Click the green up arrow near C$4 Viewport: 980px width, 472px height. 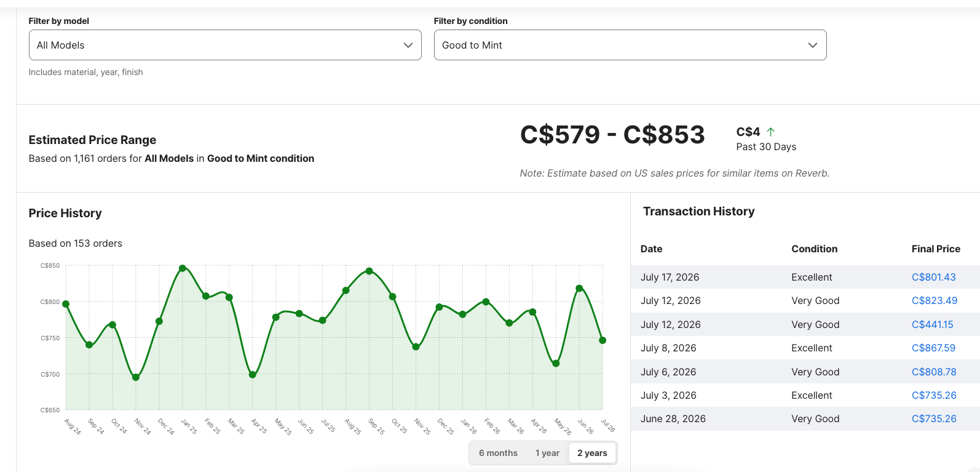(x=771, y=132)
